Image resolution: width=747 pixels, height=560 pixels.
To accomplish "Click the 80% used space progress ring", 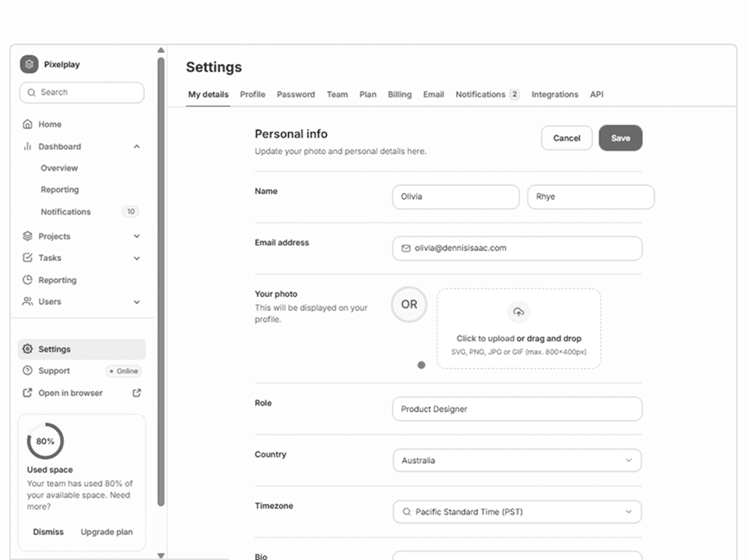I will [45, 441].
